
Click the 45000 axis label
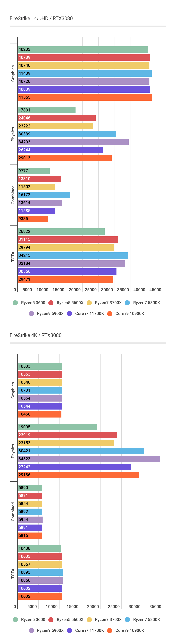pyautogui.click(x=155, y=290)
